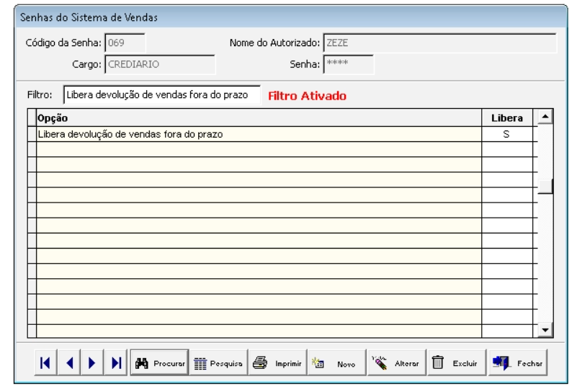Click the Nome do Autorizado field
This screenshot has height=392, width=582.
[439, 43]
